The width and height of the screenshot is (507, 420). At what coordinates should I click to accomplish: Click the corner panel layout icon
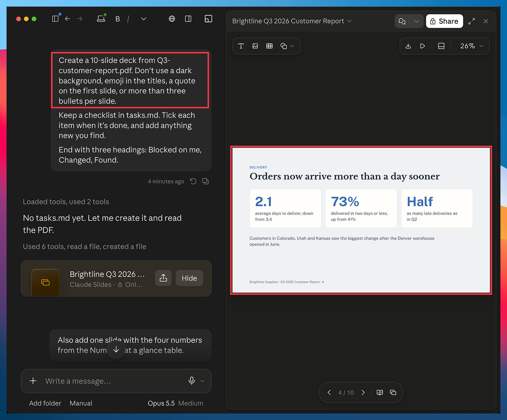(209, 19)
